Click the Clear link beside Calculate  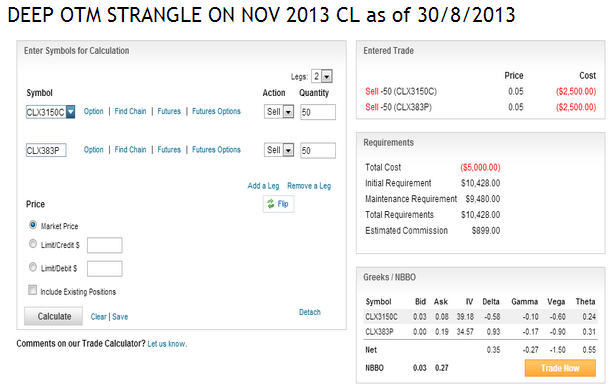tap(98, 317)
